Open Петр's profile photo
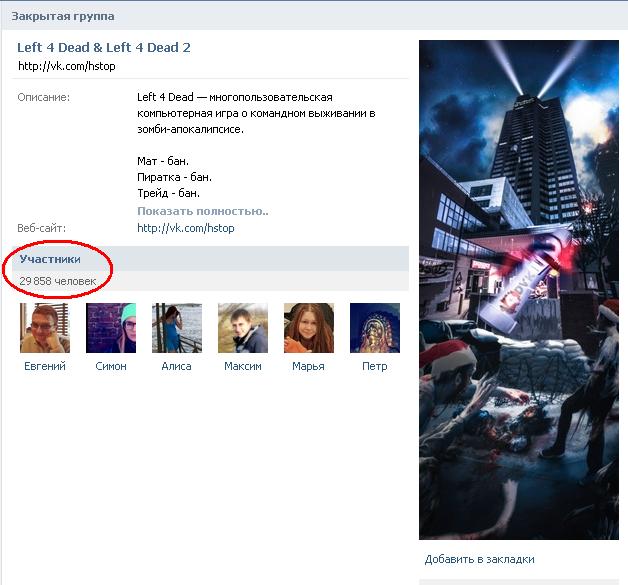 point(375,328)
